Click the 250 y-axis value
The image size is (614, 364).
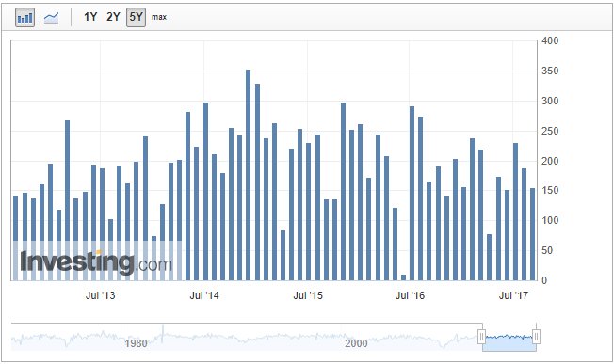click(550, 131)
